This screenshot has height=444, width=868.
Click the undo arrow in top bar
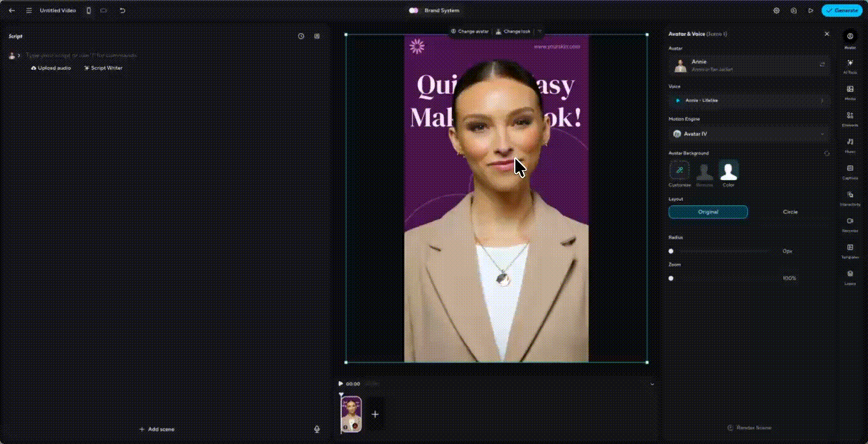(x=122, y=10)
